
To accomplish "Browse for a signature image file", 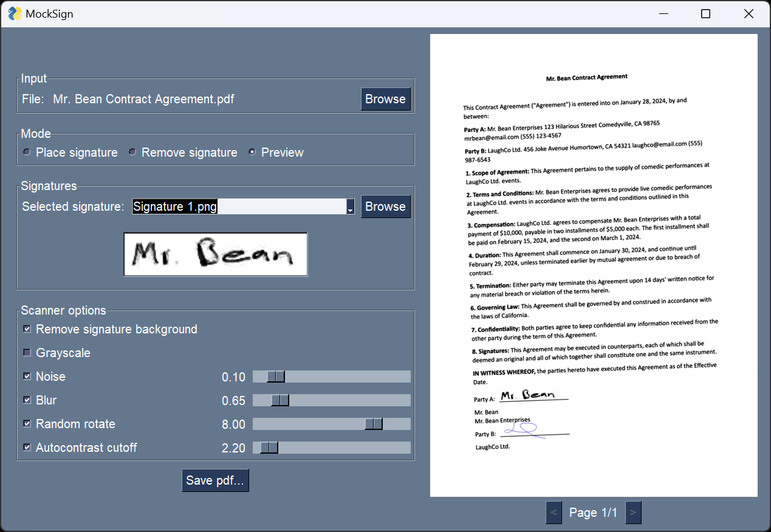I will click(385, 206).
